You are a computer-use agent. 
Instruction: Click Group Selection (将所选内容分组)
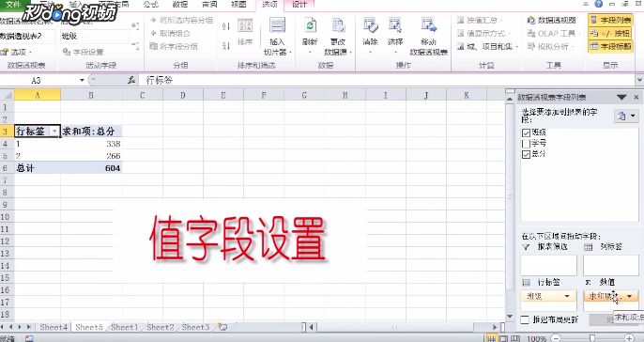[181, 20]
